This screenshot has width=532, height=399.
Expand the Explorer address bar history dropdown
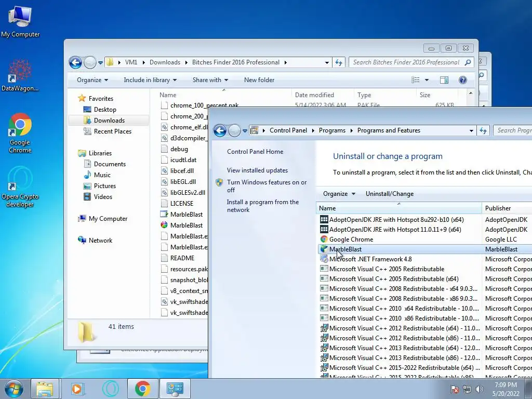(x=327, y=62)
